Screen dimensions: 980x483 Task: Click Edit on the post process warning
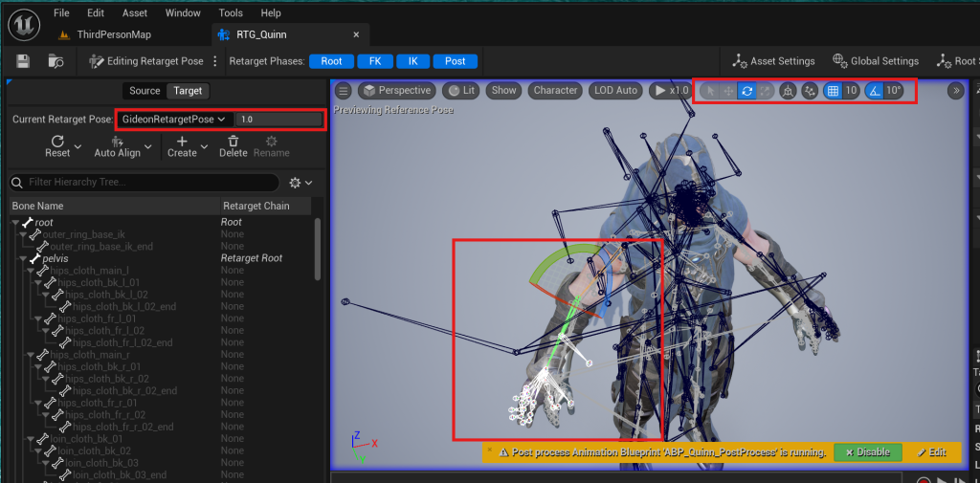[932, 452]
